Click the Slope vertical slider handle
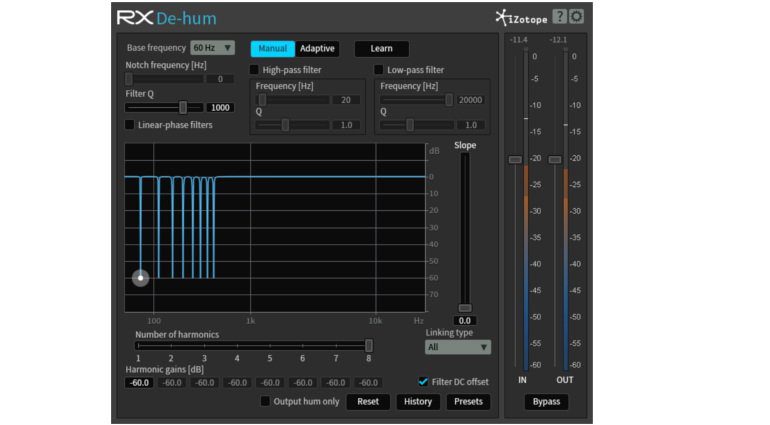 tap(465, 308)
